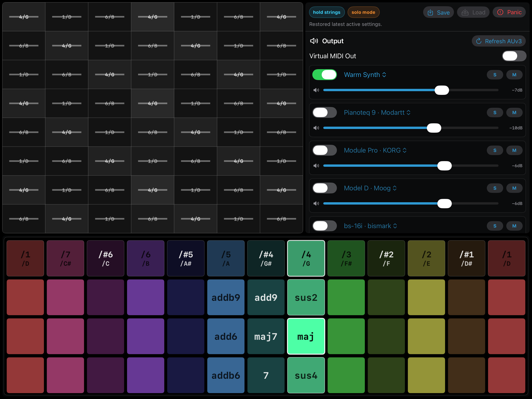Solo the Warm Synth channel
This screenshot has width=532, height=399.
click(495, 75)
